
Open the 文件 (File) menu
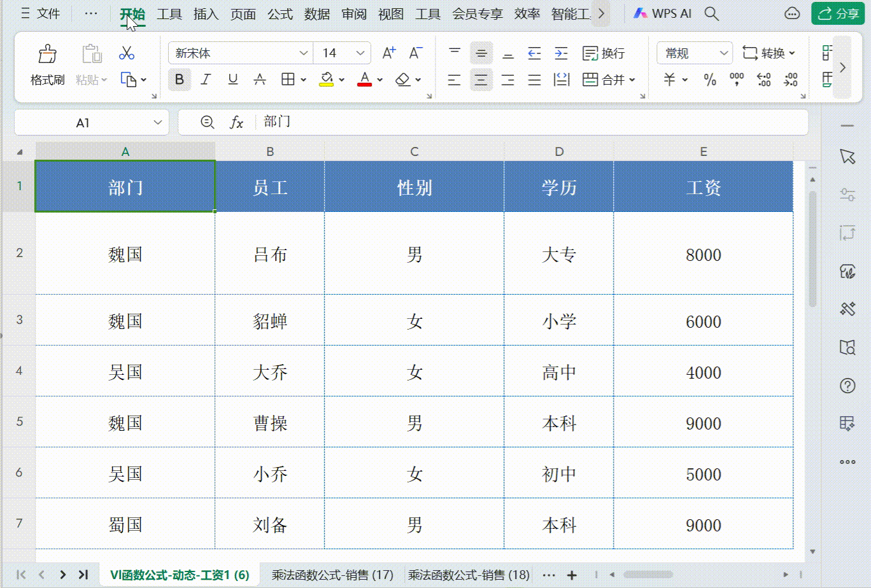[41, 14]
